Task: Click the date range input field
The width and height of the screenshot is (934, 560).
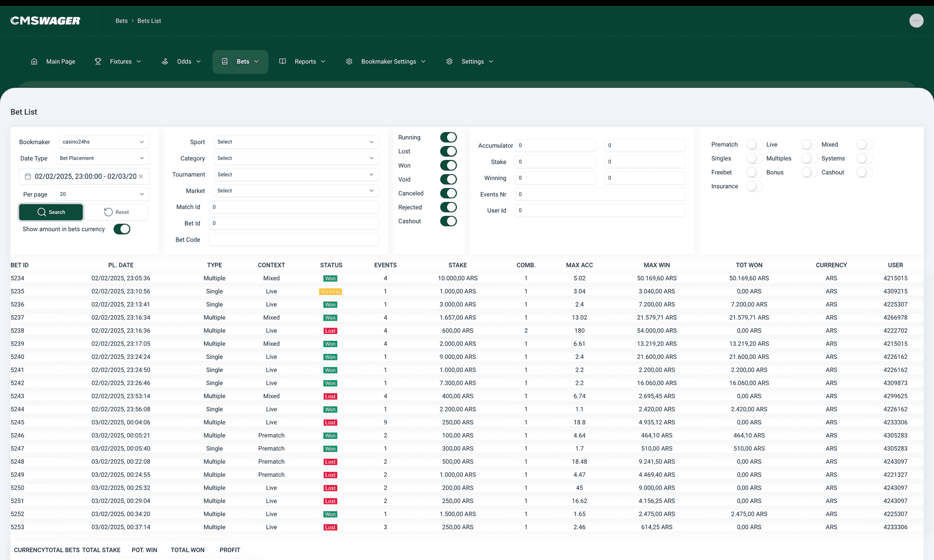Action: pos(84,176)
